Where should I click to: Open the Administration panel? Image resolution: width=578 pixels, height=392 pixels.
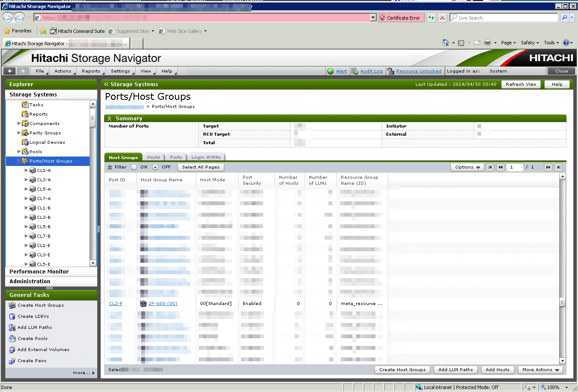(51, 282)
